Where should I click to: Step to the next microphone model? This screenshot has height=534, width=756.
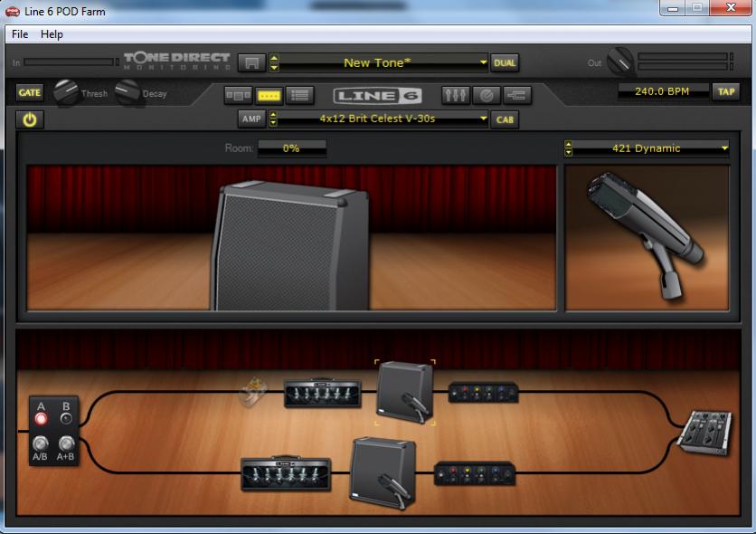(x=569, y=152)
